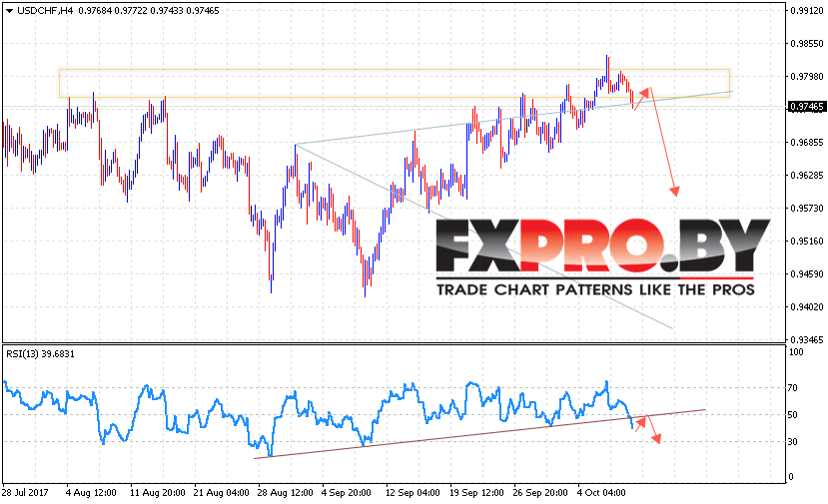Click the 0.93465 price scale label
The height and width of the screenshot is (504, 828).
point(807,340)
